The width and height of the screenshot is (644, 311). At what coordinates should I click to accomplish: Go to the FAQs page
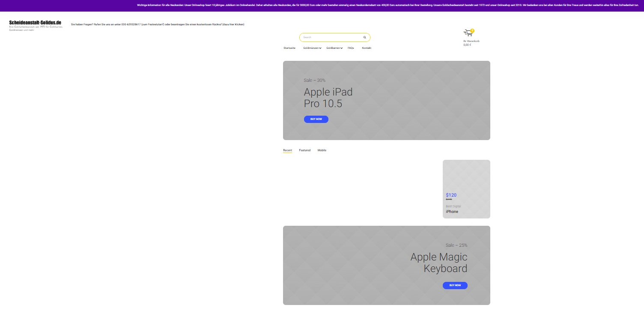[351, 48]
